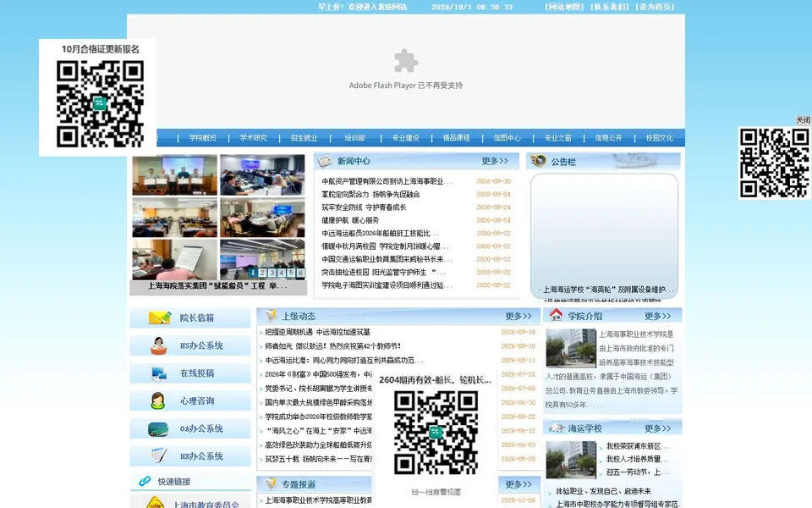
Task: Click 更多>> in 专题报道 panel
Action: 518,484
